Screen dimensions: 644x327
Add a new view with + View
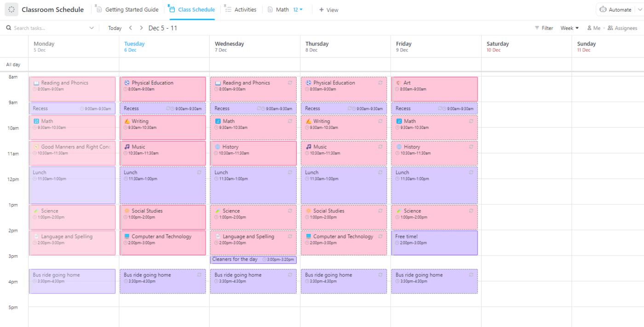click(x=328, y=10)
